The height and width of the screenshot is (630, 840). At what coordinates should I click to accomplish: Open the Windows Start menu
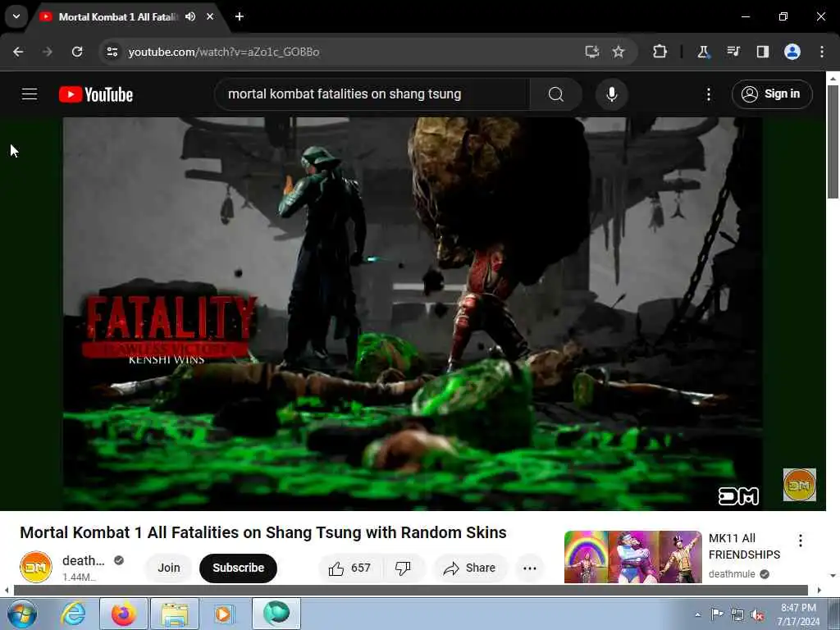(22, 614)
